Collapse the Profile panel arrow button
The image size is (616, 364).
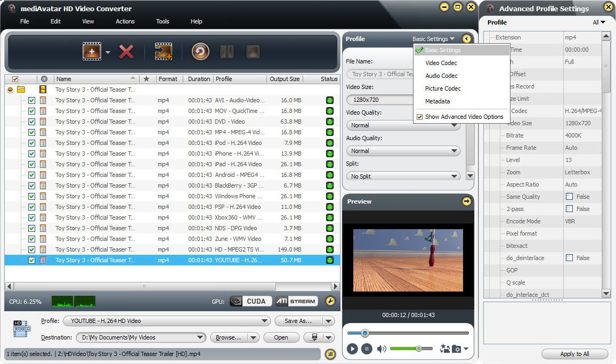coord(466,39)
